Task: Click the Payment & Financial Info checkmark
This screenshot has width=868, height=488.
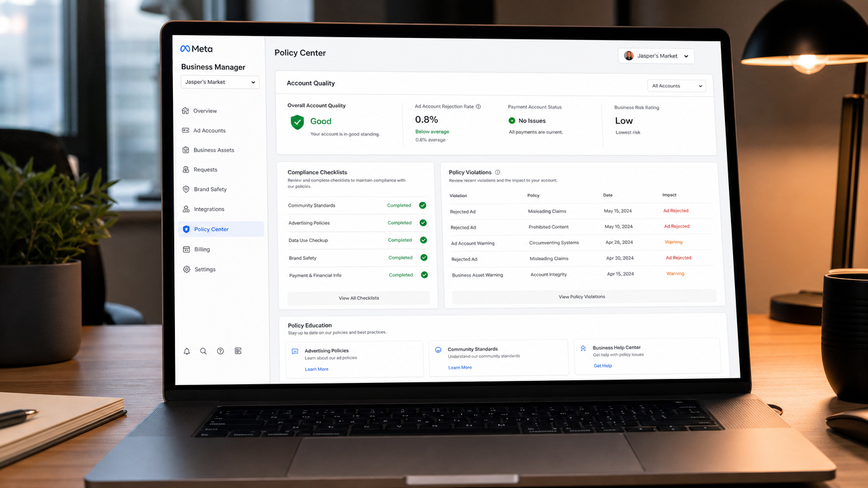Action: (x=425, y=275)
